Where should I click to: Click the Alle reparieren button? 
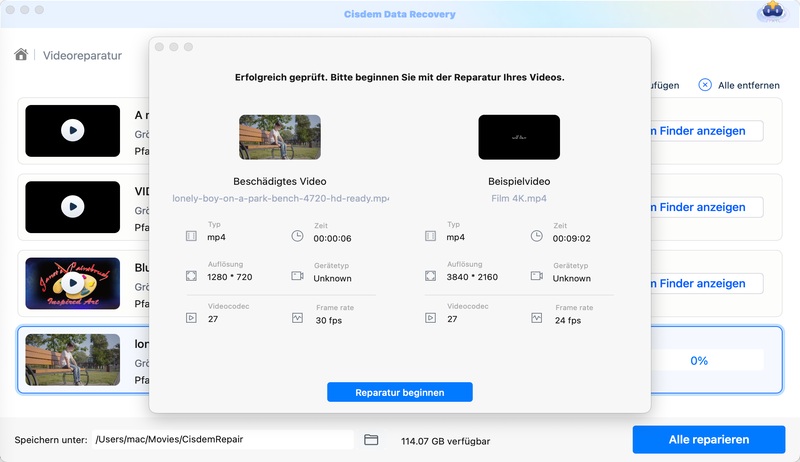click(x=709, y=440)
